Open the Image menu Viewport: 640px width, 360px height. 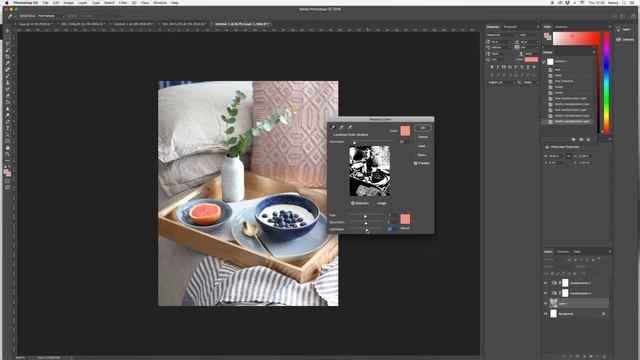[x=69, y=3]
